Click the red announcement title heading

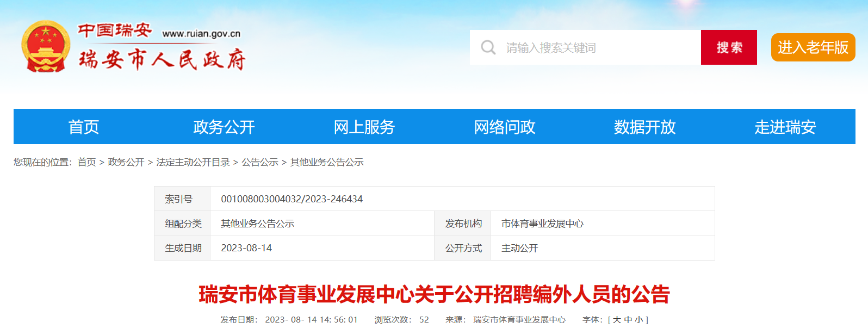tap(434, 294)
